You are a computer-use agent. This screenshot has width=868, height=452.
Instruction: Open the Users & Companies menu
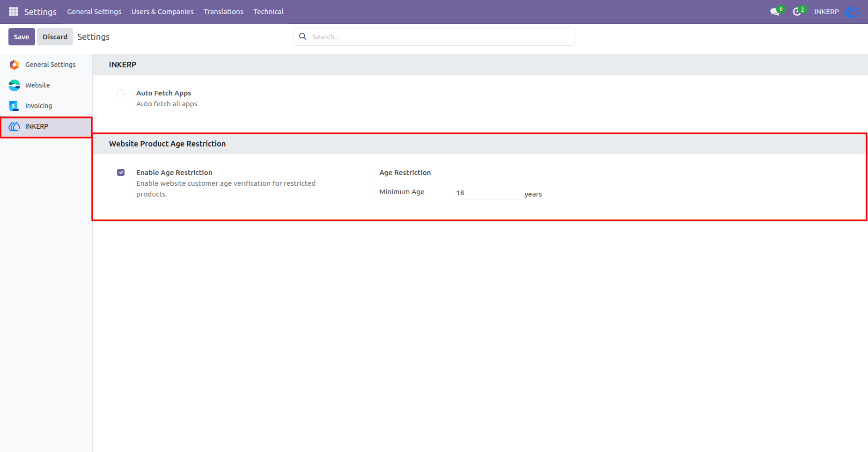click(x=162, y=12)
